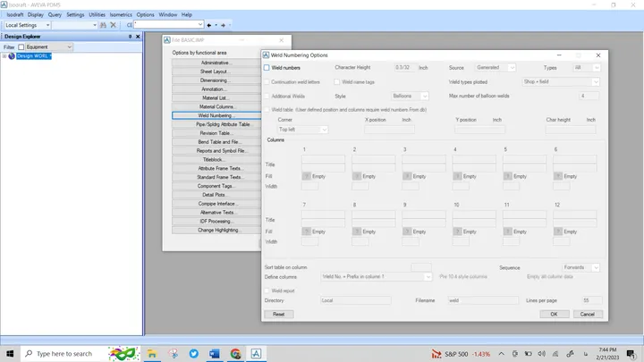The image size is (644, 362).
Task: Toggle the Filter checkbox in Design Explorer
Action: click(21, 46)
